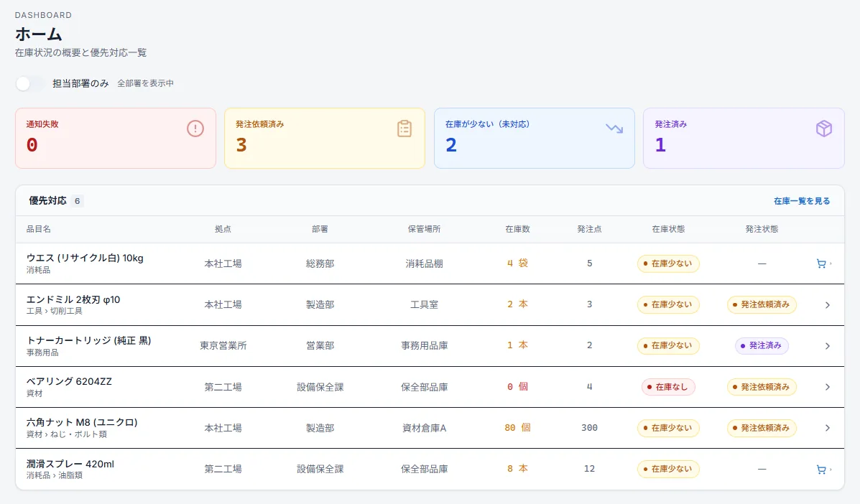Click 在庫少ない badge in ウエス row

click(668, 263)
